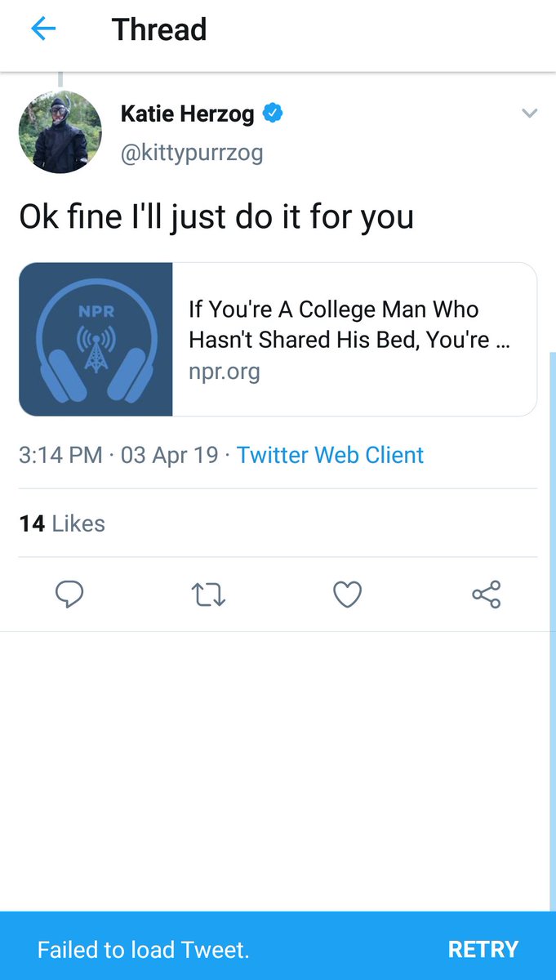Image resolution: width=556 pixels, height=980 pixels.
Task: Open the Katie Herzog display name
Action: 188,114
